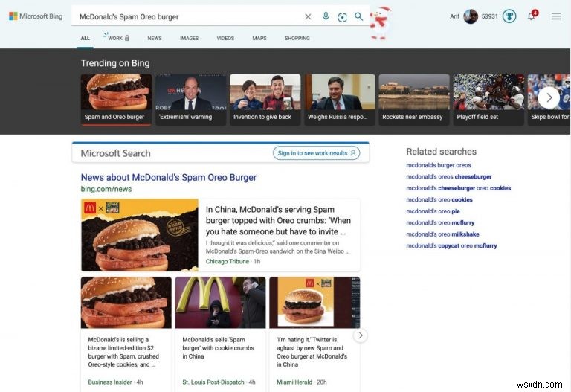Switch to the SHOPPING tab

[x=297, y=38]
